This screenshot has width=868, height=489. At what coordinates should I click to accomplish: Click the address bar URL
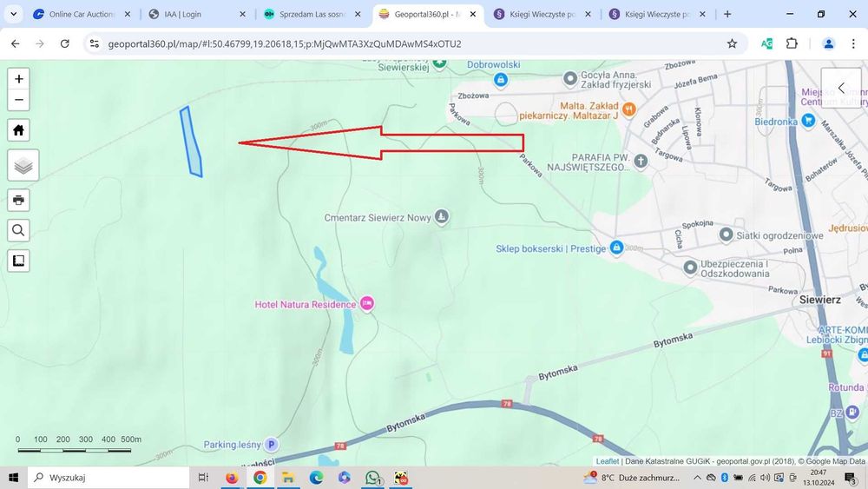[x=285, y=43]
